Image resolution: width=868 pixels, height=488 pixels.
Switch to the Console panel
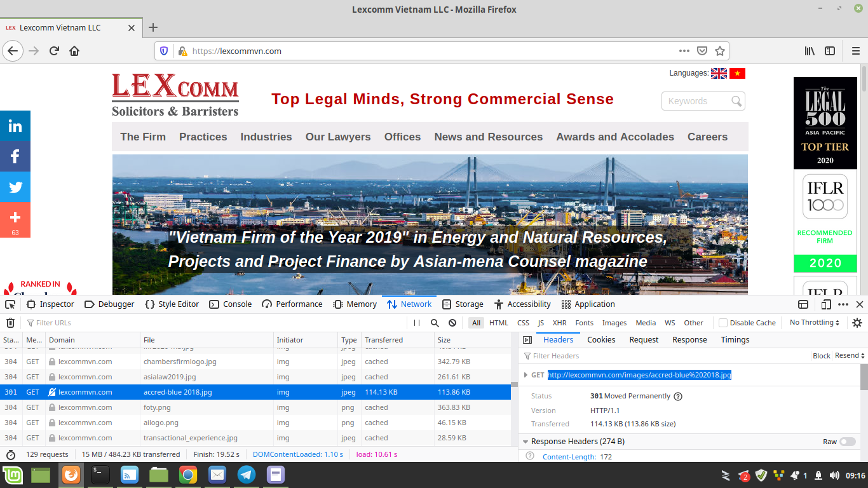231,304
